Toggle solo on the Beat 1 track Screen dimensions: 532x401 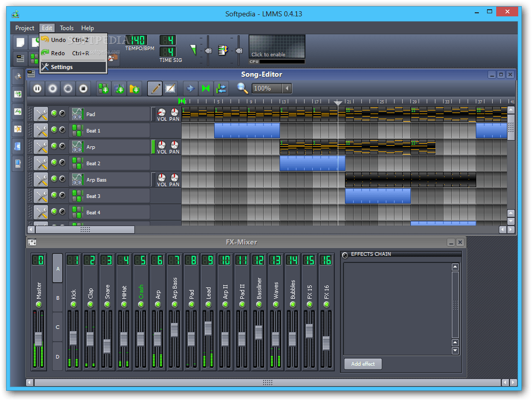[x=63, y=129]
